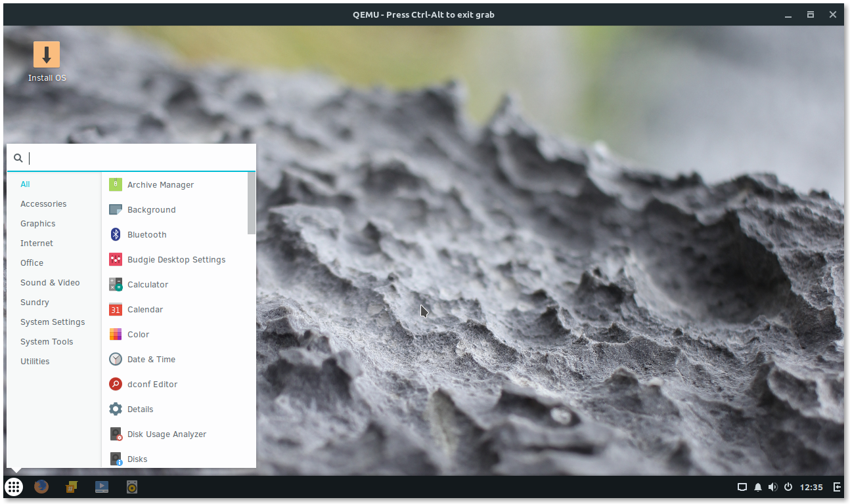The width and height of the screenshot is (850, 504).
Task: Launch the Bluetooth icon in app list
Action: point(116,234)
